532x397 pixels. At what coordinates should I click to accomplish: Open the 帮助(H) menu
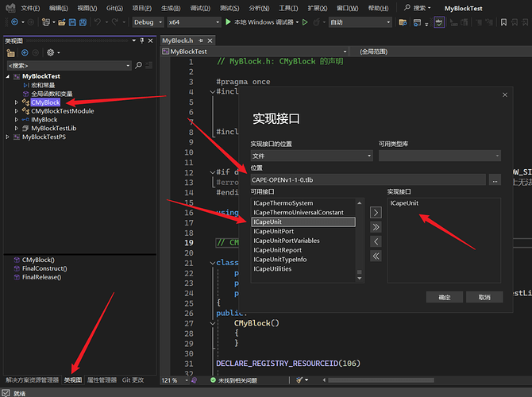click(x=378, y=8)
